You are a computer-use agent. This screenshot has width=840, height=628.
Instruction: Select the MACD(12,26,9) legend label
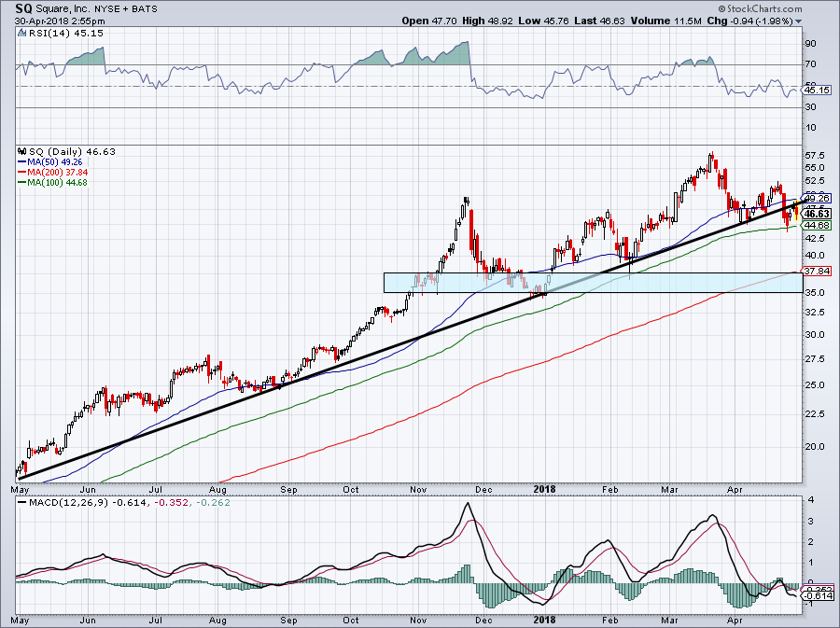pos(68,503)
